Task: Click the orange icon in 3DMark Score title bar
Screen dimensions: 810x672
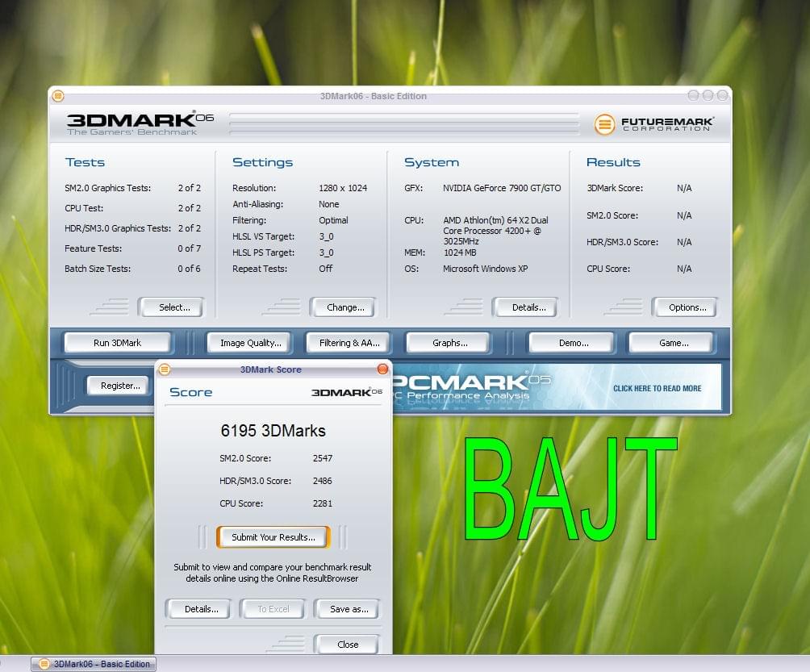Action: point(165,369)
